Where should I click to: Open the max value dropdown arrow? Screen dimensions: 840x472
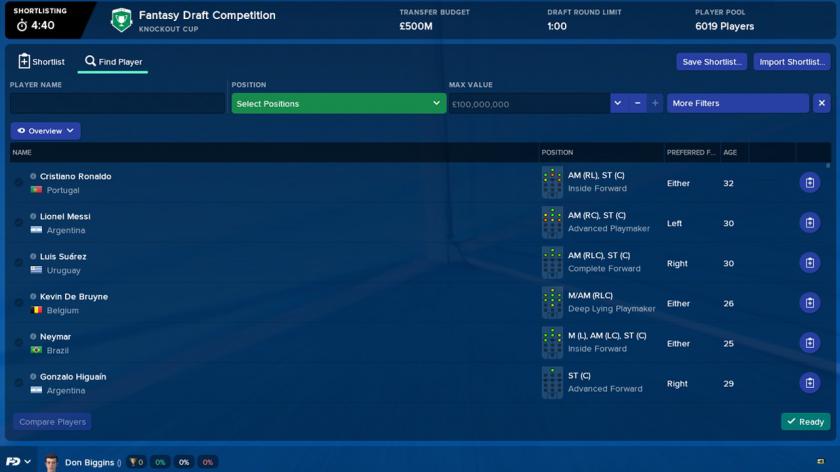[x=618, y=103]
